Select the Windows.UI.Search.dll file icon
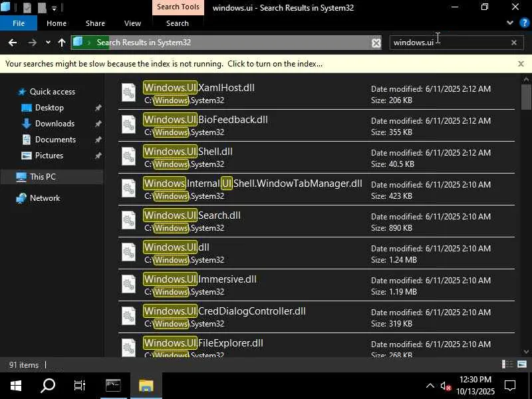This screenshot has width=532, height=399. (128, 220)
